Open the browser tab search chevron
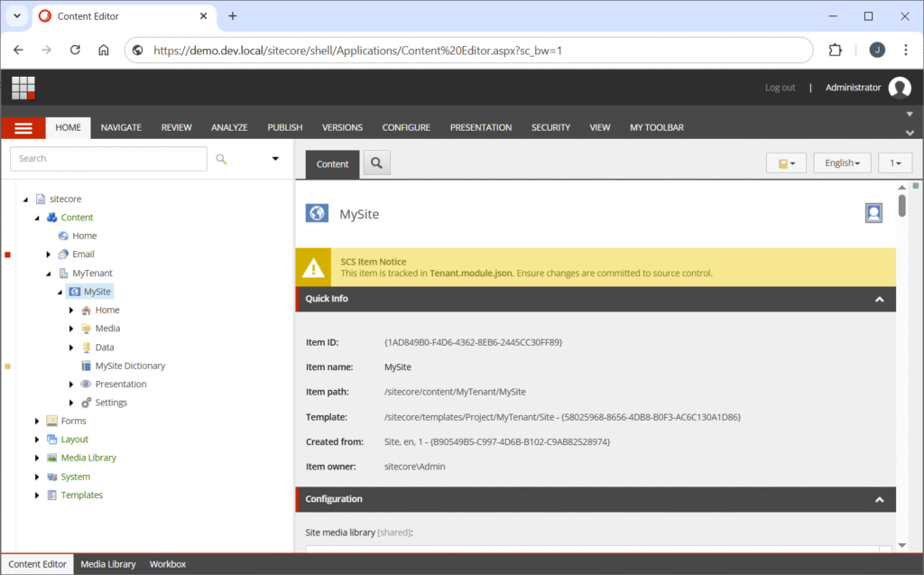Screen dimensions: 924x575 [x=17, y=16]
